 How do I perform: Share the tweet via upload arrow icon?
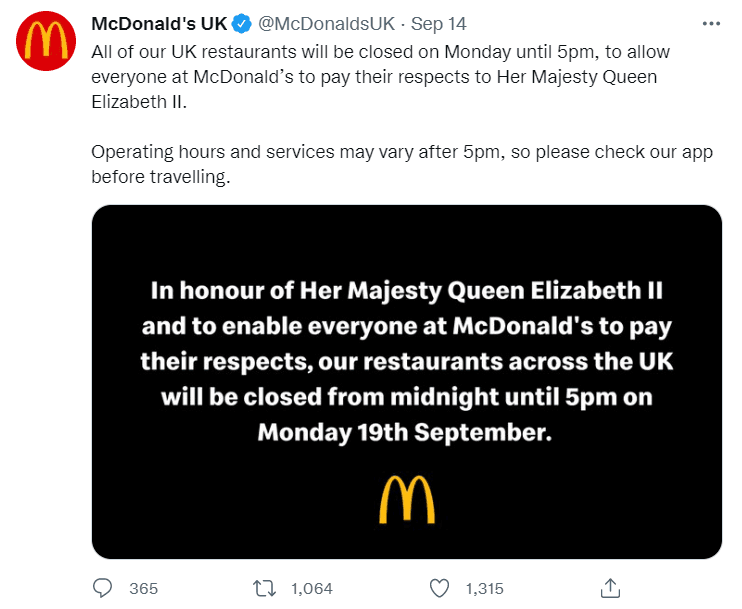610,588
